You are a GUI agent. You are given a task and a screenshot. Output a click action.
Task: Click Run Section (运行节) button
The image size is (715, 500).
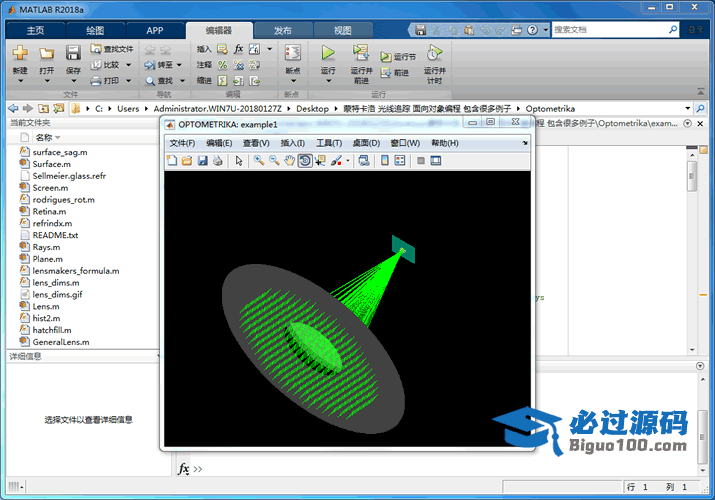tap(398, 57)
